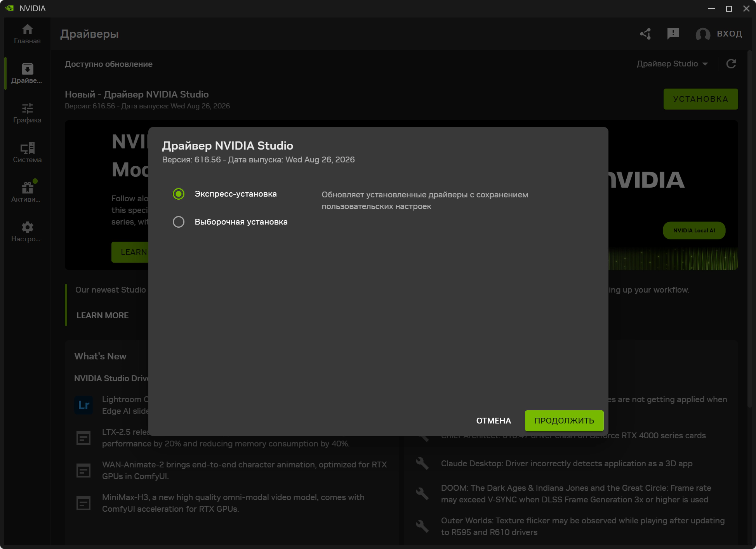Open the LEARN MORE link

click(x=103, y=315)
